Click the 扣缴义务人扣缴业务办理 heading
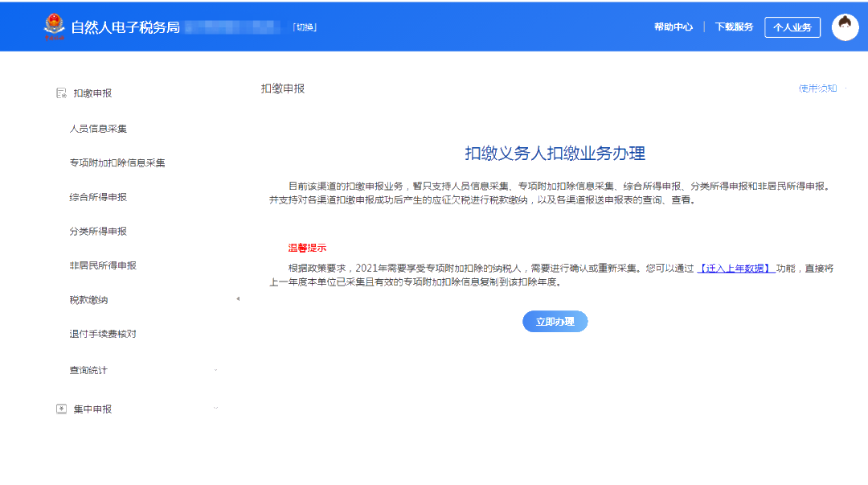This screenshot has width=868, height=485. pyautogui.click(x=555, y=153)
